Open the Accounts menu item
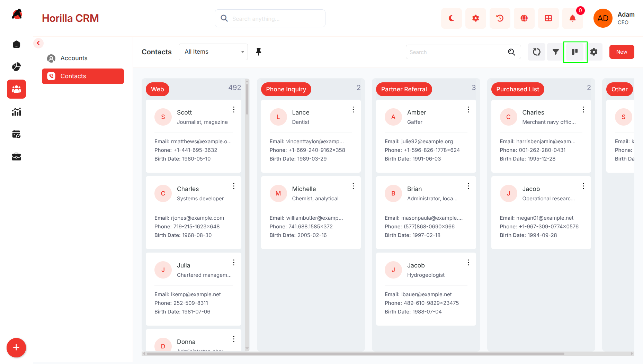The height and width of the screenshot is (364, 643). [x=83, y=58]
